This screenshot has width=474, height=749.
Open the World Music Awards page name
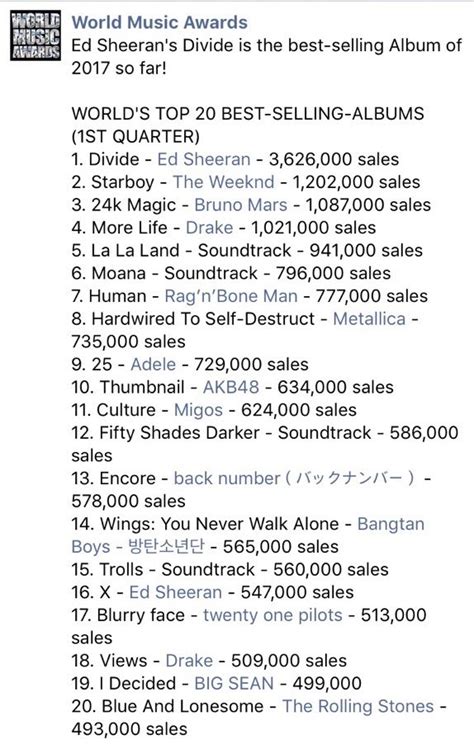point(160,22)
